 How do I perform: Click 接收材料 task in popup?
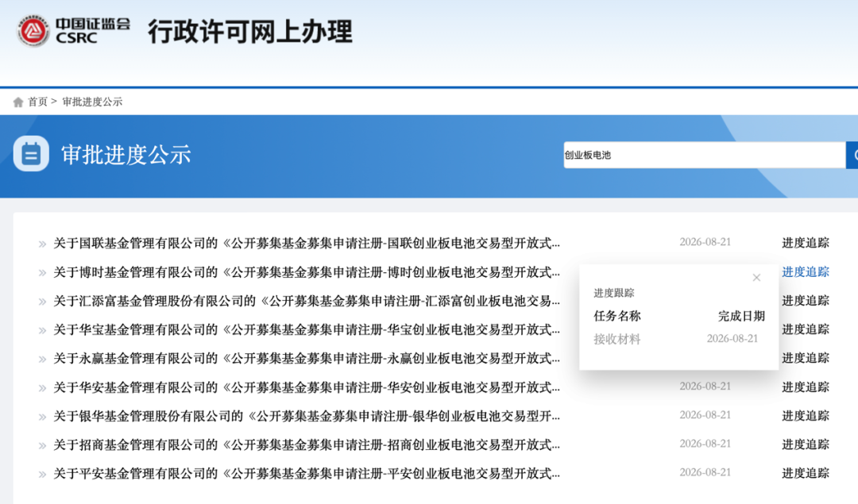[616, 340]
